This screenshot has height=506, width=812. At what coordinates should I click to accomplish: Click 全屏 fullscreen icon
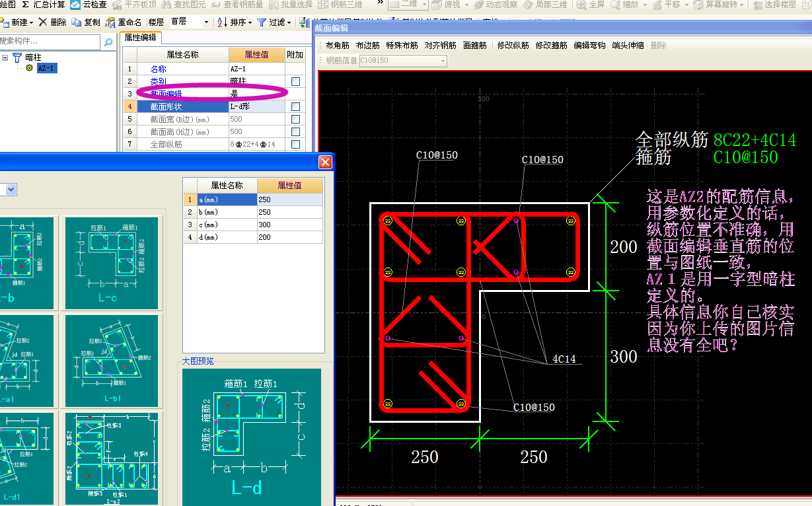581,5
